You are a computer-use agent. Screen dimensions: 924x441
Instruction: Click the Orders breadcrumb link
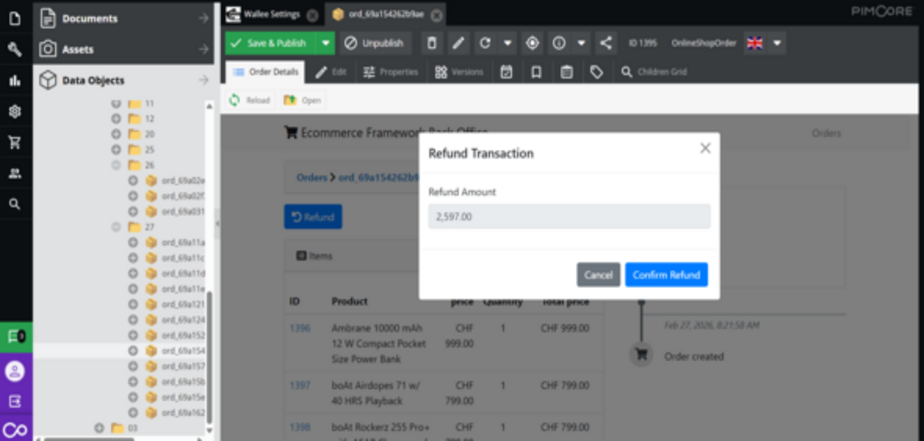pos(312,177)
